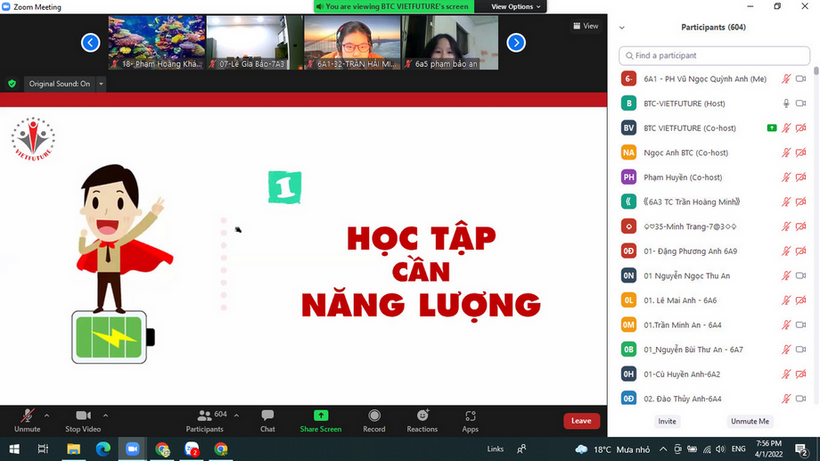The height and width of the screenshot is (461, 820).
Task: Open the View layout menu
Action: [x=585, y=26]
